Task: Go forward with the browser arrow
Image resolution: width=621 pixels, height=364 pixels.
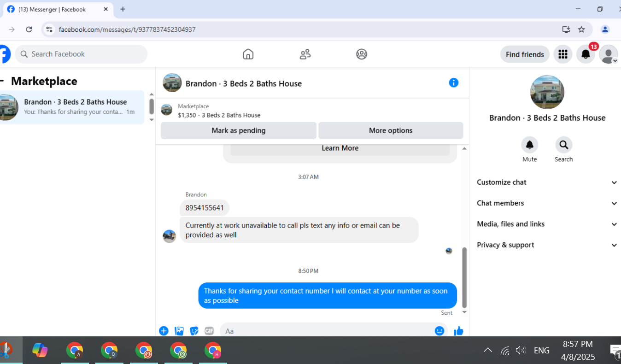Action: (12, 29)
